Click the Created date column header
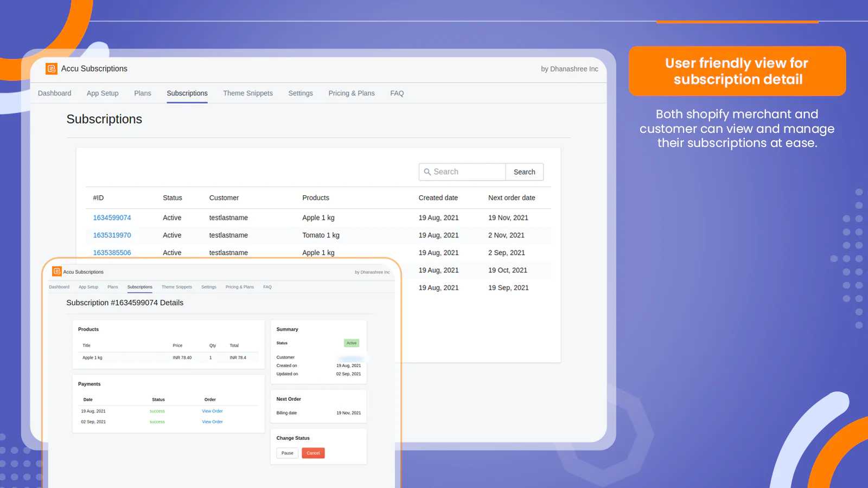The image size is (868, 488). tap(438, 198)
